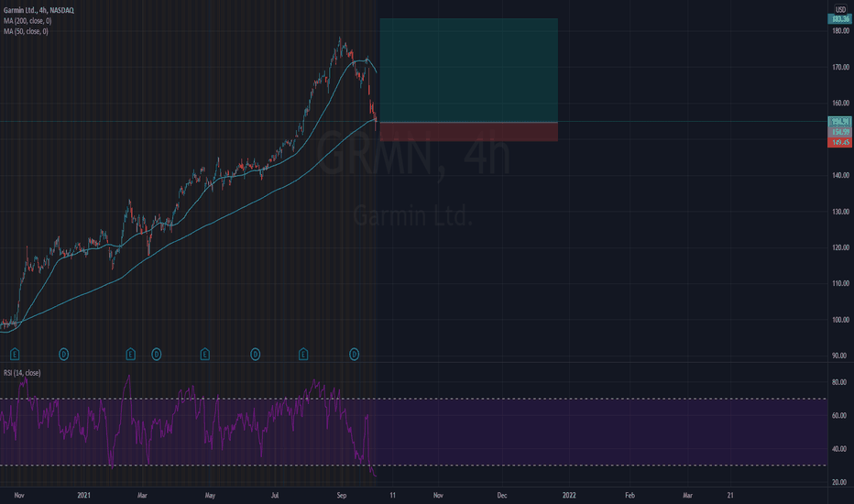Select the green profit zone of the long position
The image size is (854, 504).
click(x=468, y=71)
